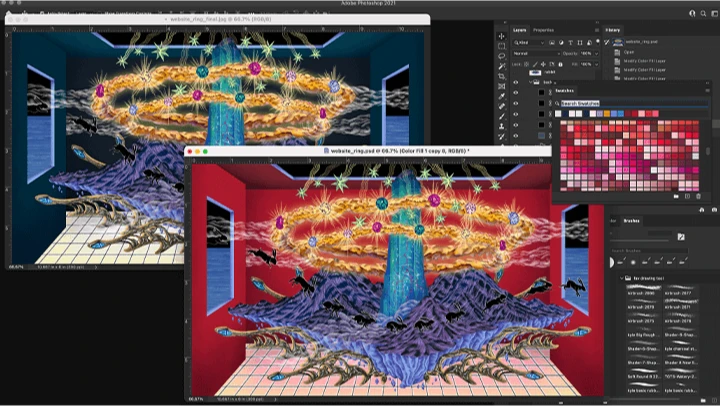Create a new brush group folder
The width and height of the screenshot is (720, 406).
pos(704,400)
